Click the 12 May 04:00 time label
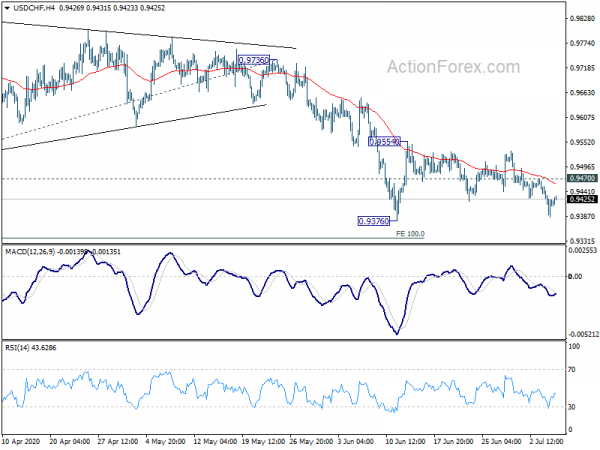This screenshot has width=600, height=450. pyautogui.click(x=214, y=441)
